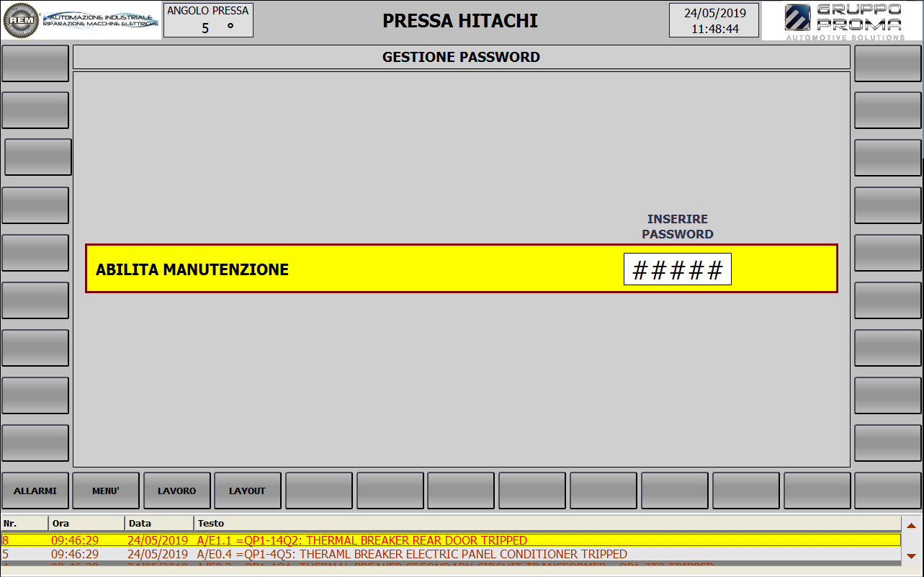The image size is (924, 577).
Task: Click the Testo column header
Action: click(547, 524)
